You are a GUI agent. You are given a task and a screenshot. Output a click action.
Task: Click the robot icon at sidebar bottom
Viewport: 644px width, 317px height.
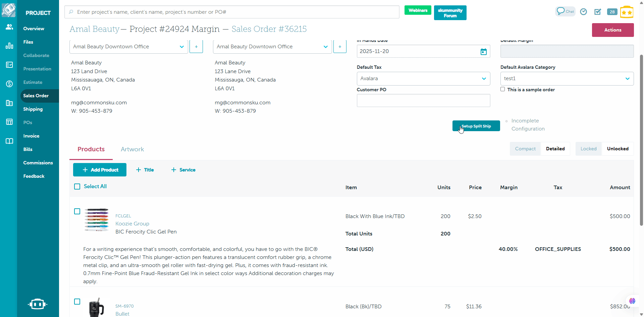click(x=38, y=304)
